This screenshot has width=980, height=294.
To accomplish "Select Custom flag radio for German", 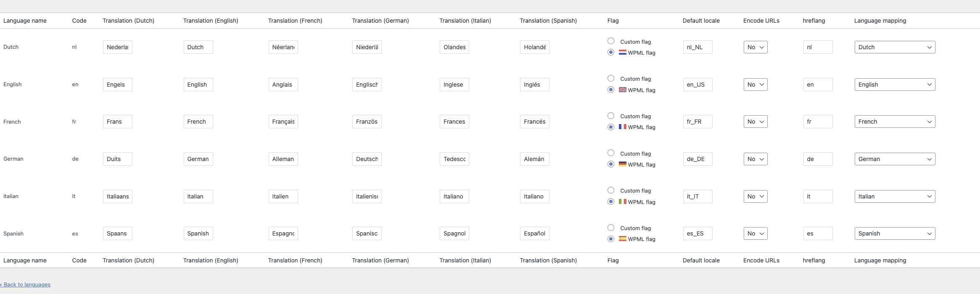I will [x=611, y=153].
